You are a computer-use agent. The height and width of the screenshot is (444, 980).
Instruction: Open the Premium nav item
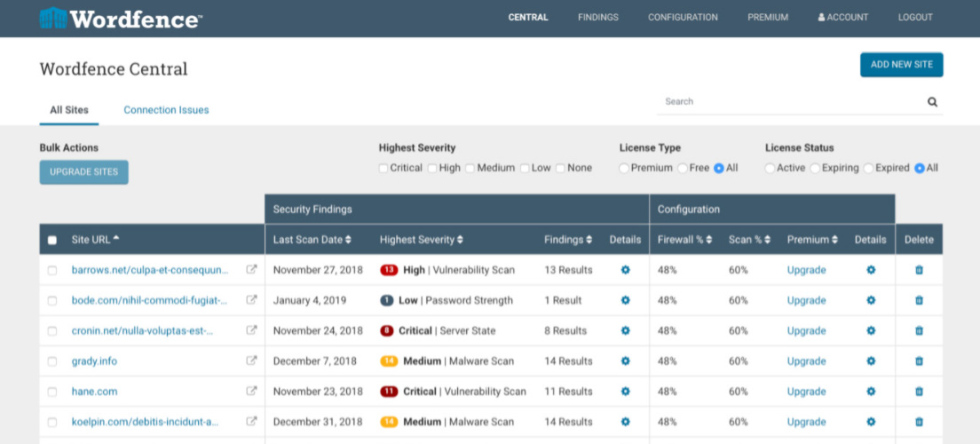(x=768, y=18)
